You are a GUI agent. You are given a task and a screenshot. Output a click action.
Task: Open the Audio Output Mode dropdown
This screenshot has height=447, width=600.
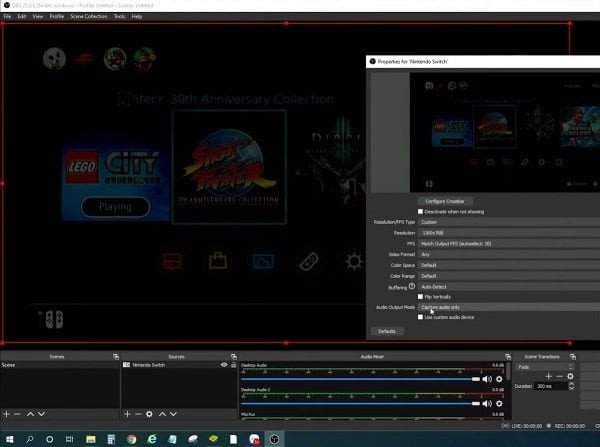tap(509, 307)
